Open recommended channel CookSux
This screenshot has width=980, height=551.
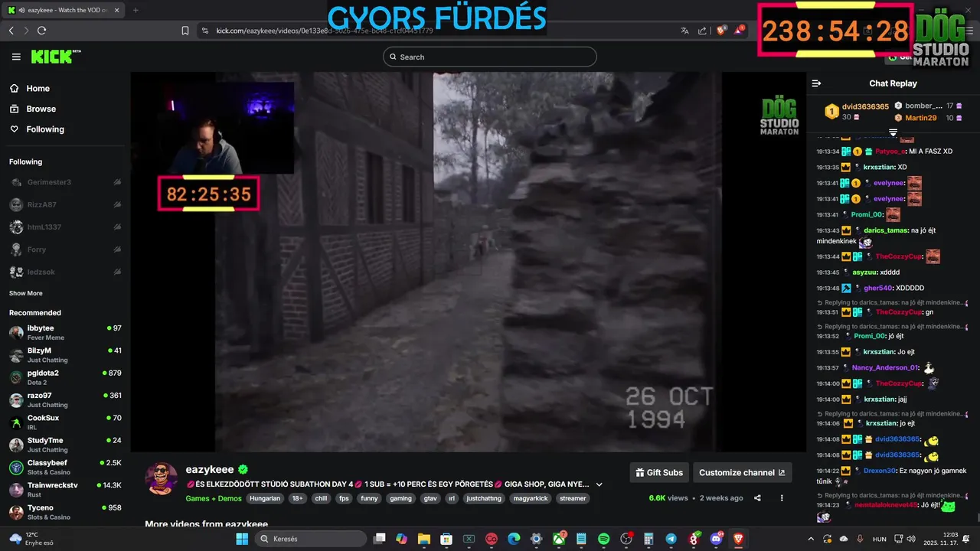(65, 422)
